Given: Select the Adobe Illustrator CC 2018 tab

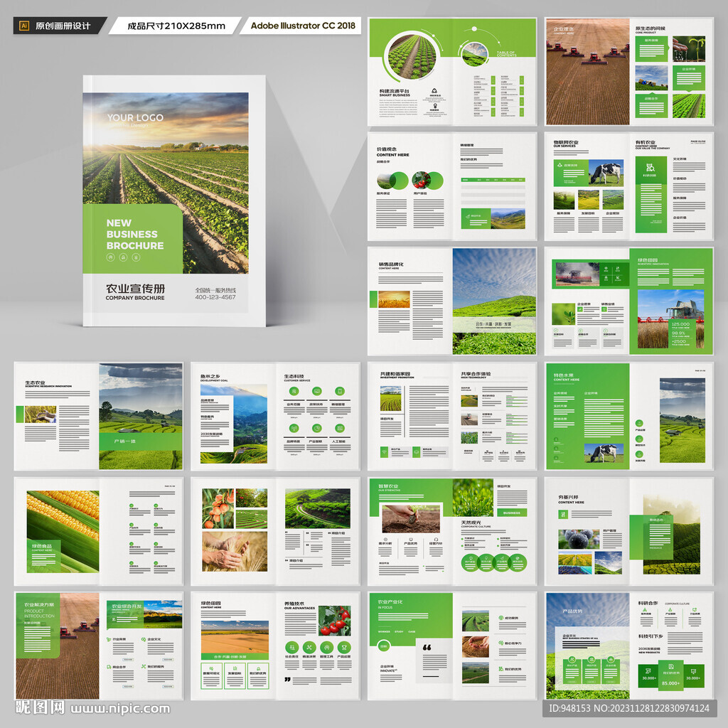Looking at the screenshot, I should (301, 26).
